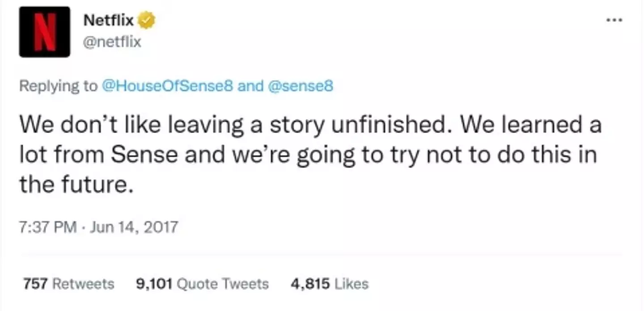Click the Netflix N logo avatar
Image resolution: width=644 pixels, height=311 pixels.
point(44,32)
